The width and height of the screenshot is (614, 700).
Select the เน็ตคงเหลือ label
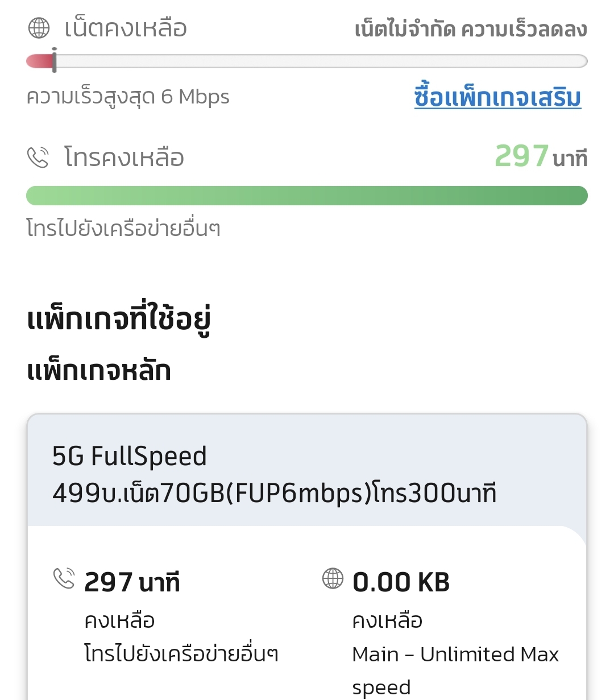[x=126, y=28]
